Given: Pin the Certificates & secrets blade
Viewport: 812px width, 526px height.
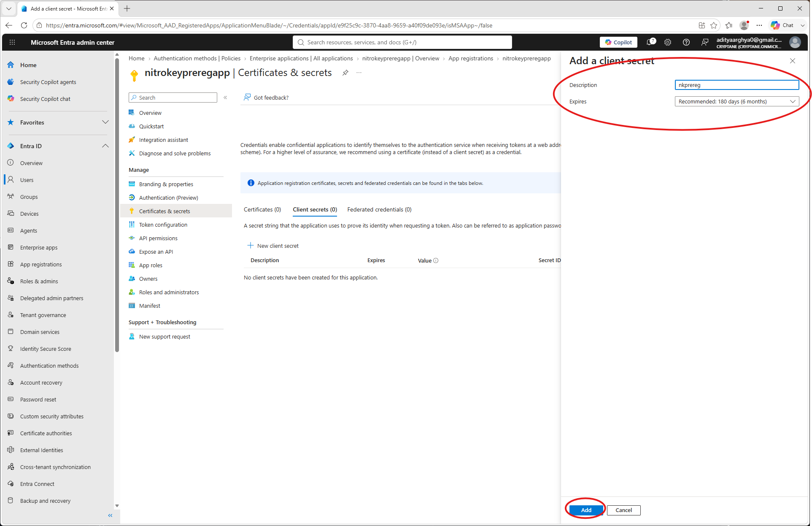Looking at the screenshot, I should point(345,73).
